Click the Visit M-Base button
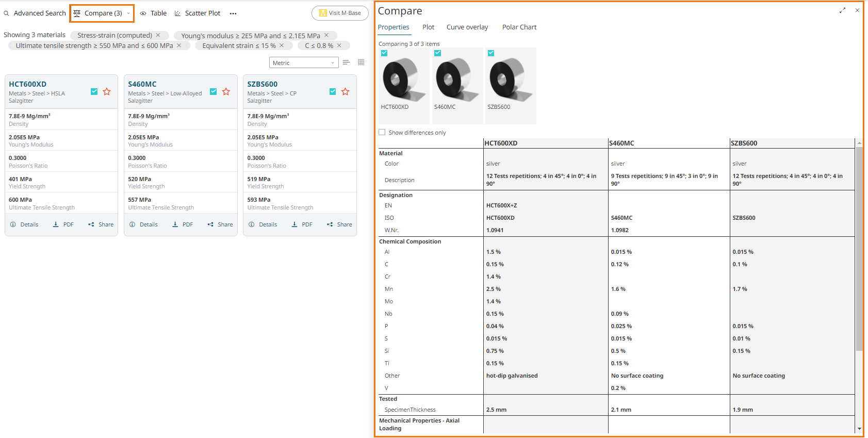The height and width of the screenshot is (438, 868). [340, 13]
